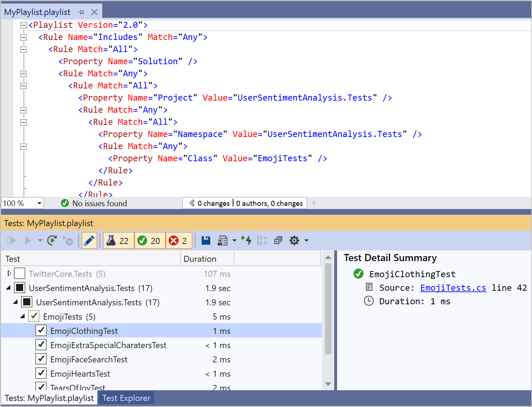532x407 pixels.
Task: Uncheck the EmojiTests (5) checkbox
Action: tap(34, 316)
